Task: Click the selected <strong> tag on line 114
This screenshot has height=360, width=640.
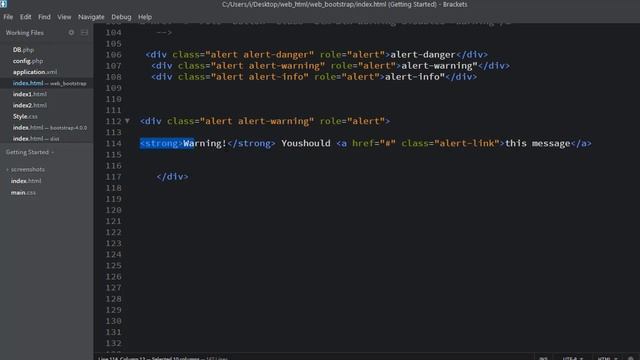Action: coord(161,143)
